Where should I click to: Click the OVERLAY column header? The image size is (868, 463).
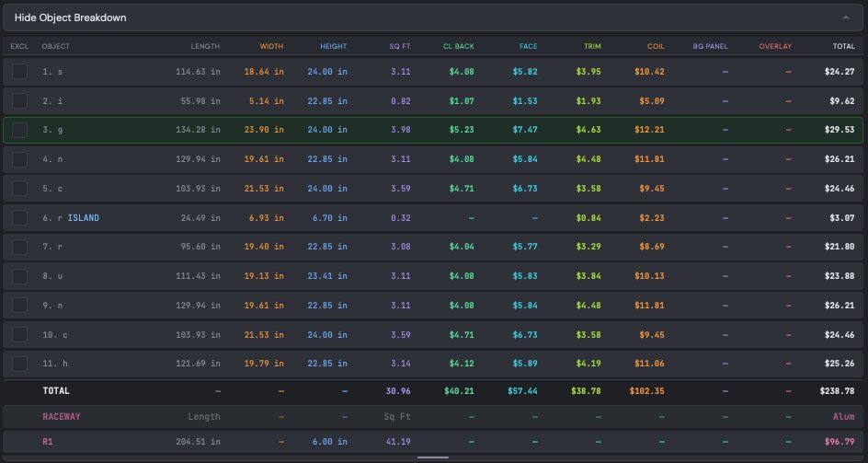point(775,46)
